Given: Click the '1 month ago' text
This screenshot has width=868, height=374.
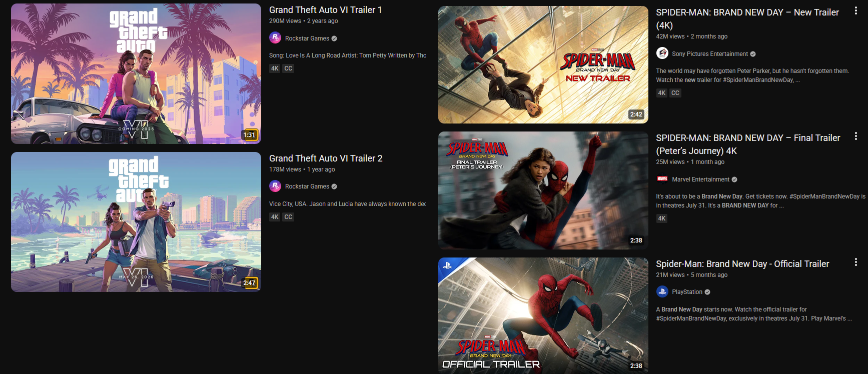Looking at the screenshot, I should tap(708, 162).
